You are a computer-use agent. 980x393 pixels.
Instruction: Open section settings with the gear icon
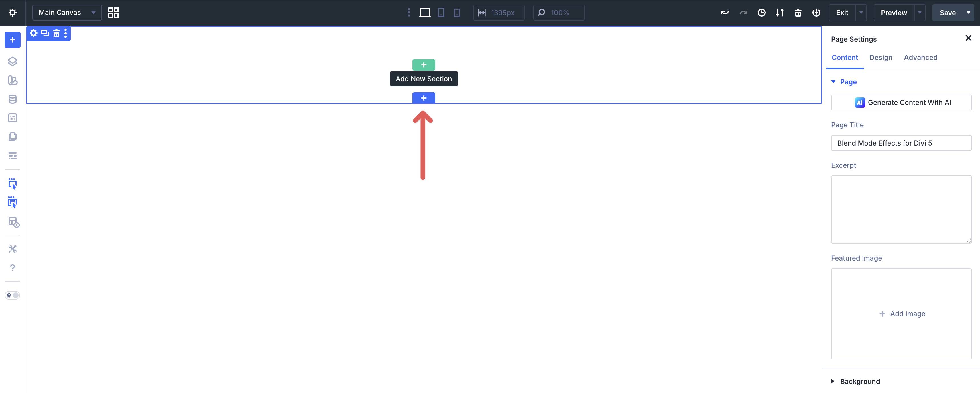pos(33,33)
